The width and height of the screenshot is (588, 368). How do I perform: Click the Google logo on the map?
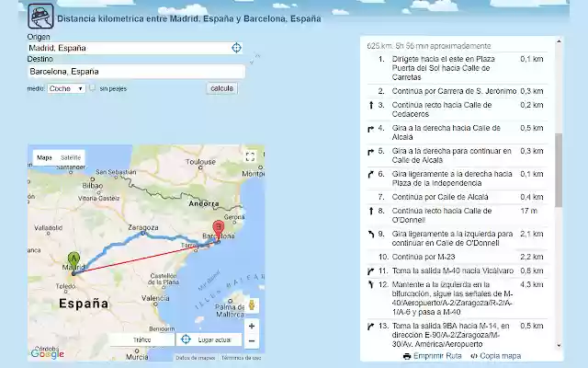47,353
